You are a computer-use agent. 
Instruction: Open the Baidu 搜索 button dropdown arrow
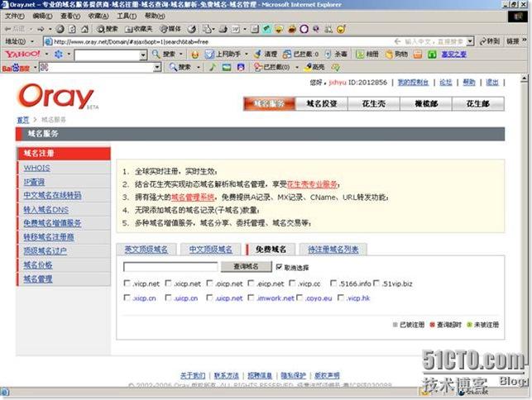point(199,67)
